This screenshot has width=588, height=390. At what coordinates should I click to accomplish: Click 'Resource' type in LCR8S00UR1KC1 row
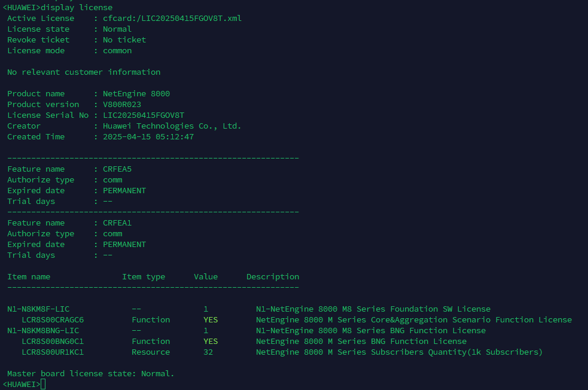pos(151,352)
